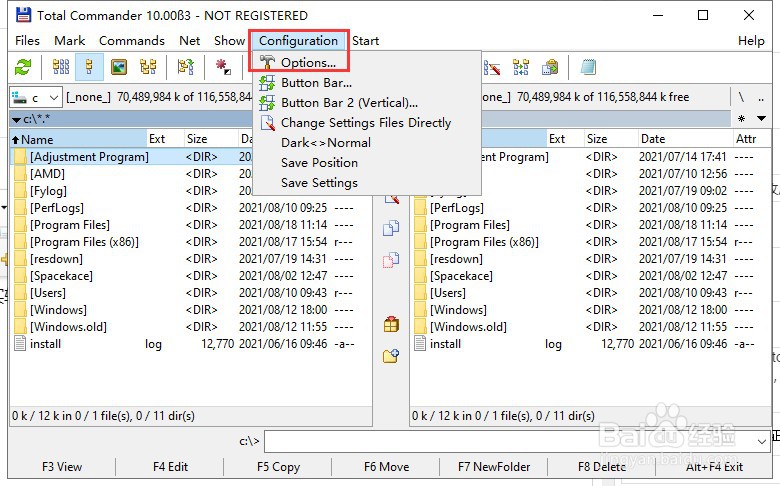Click the F5 Copy button
Screen dimensions: 780x486
(279, 467)
